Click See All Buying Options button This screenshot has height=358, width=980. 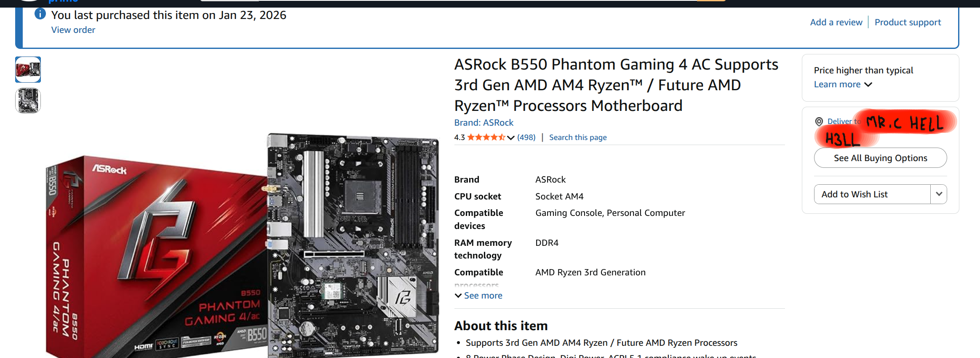pyautogui.click(x=880, y=158)
